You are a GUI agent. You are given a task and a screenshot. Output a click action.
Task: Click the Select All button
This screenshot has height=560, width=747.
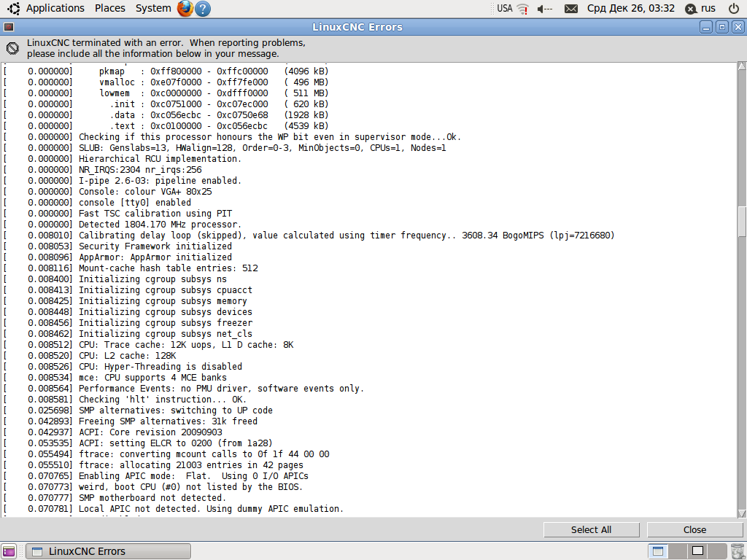point(591,529)
